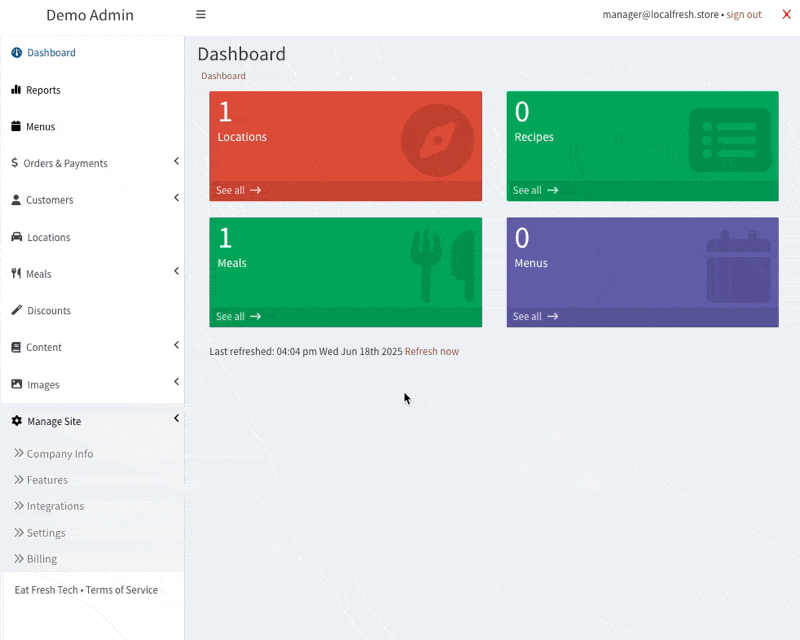Click the red X icon at top right

pyautogui.click(x=787, y=14)
